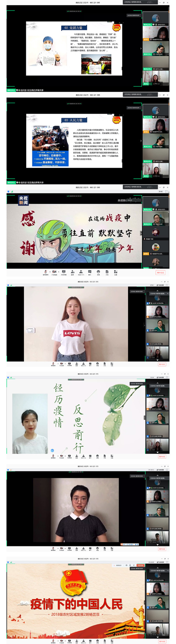This screenshot has height=644, width=176.
Task: Expand video options arrow below the 感谢 cartoon
Action: click(58, 272)
